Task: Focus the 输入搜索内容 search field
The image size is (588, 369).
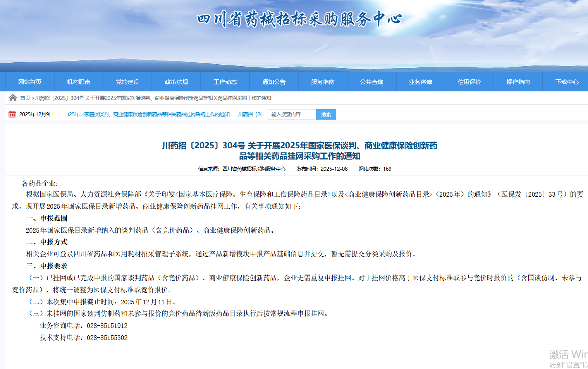Action: pyautogui.click(x=291, y=115)
